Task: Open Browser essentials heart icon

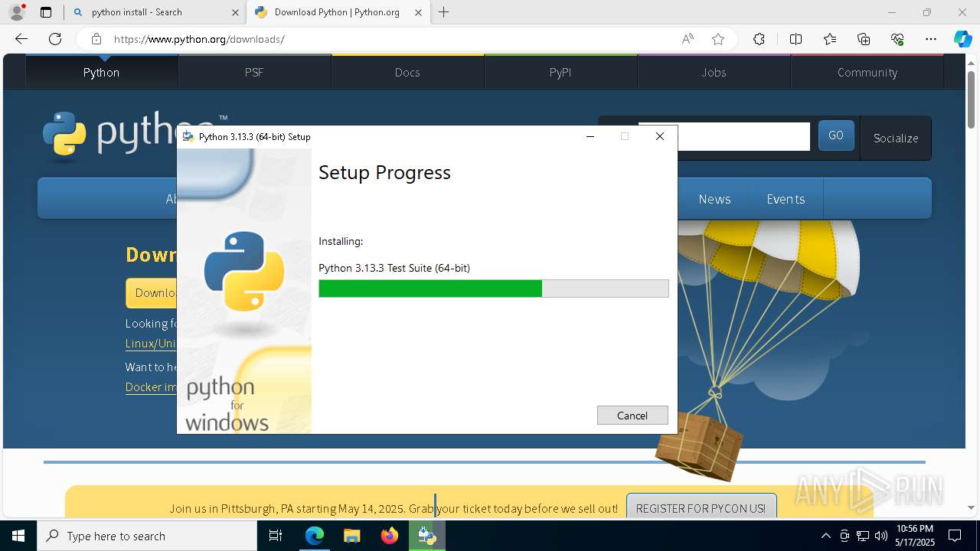Action: tap(897, 39)
